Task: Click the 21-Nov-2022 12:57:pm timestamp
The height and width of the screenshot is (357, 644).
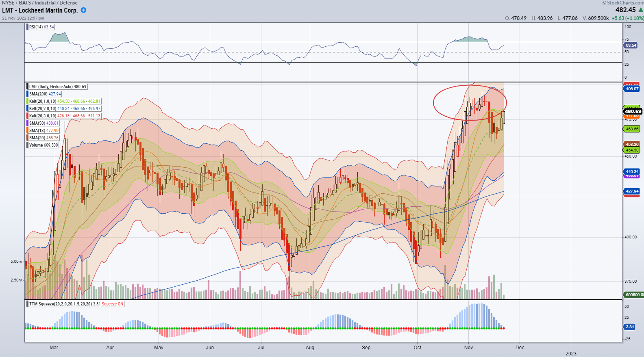Action: tap(23, 18)
